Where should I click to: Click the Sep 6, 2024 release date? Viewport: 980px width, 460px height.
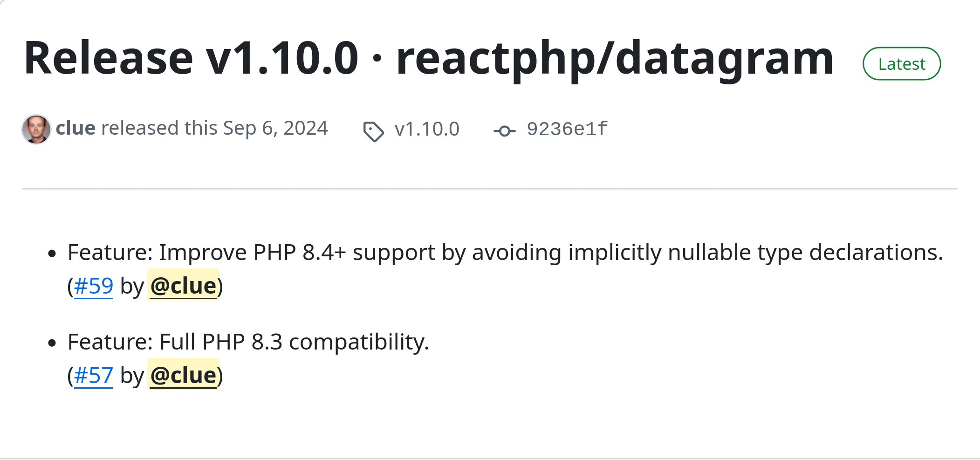coord(275,128)
